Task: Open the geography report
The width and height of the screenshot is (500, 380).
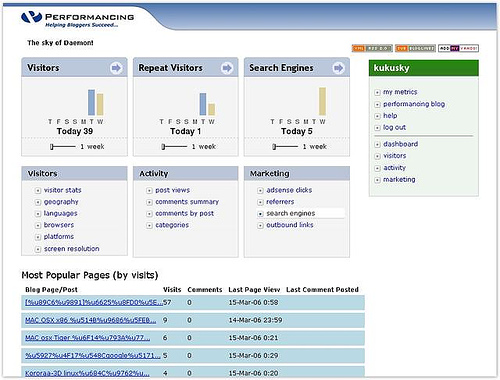Action: tap(61, 202)
